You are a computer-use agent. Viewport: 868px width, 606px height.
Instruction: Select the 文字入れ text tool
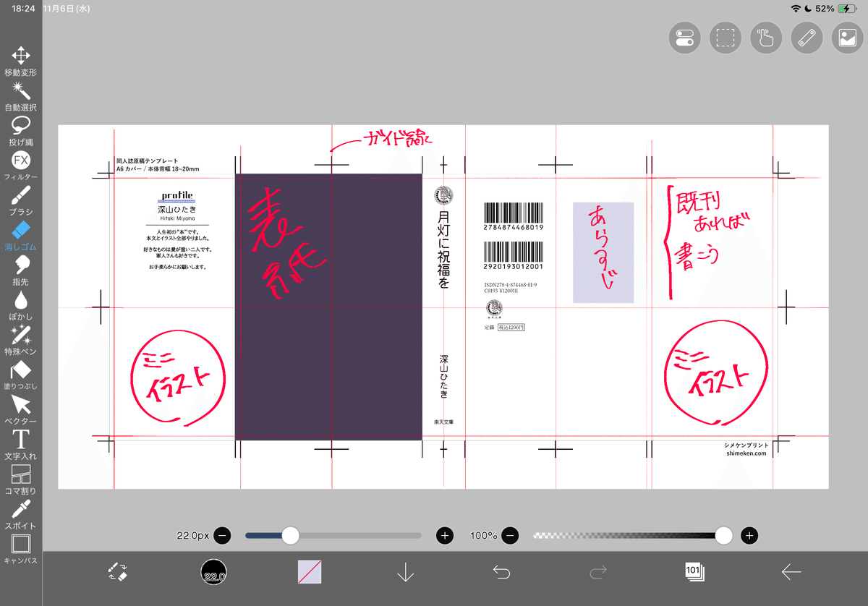pos(21,445)
